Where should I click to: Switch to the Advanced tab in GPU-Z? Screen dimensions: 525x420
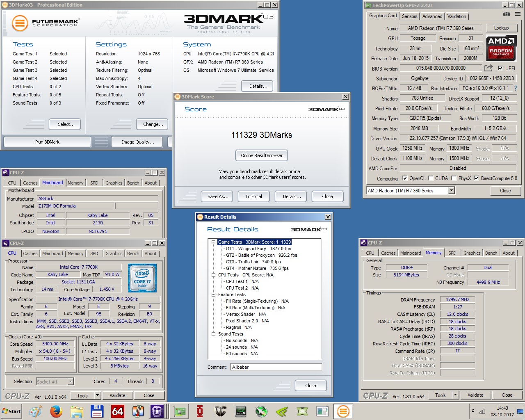(x=432, y=16)
